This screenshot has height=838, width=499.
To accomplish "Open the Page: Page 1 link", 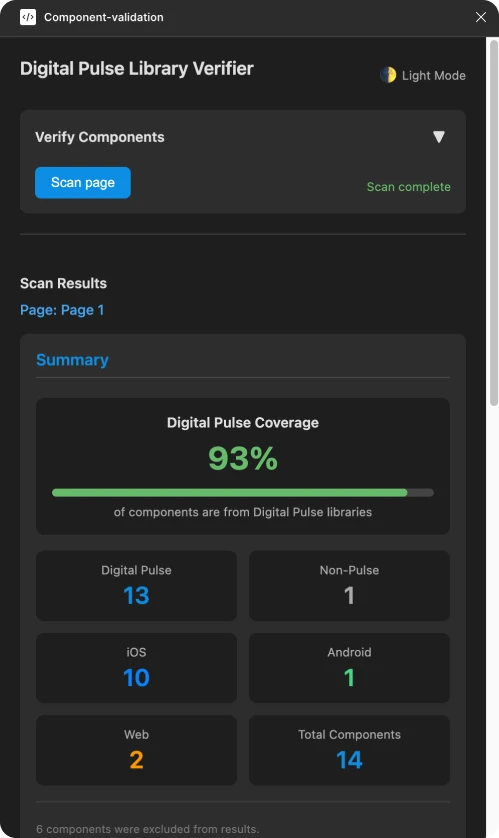I will click(62, 310).
